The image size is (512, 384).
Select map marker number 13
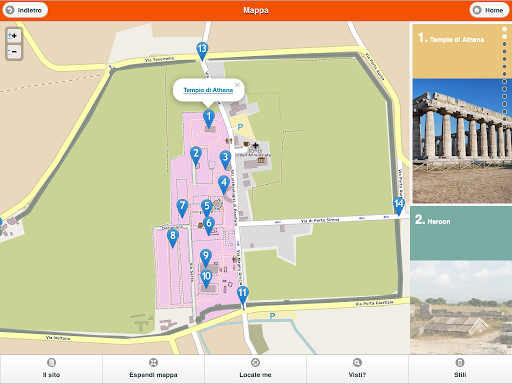coord(202,51)
